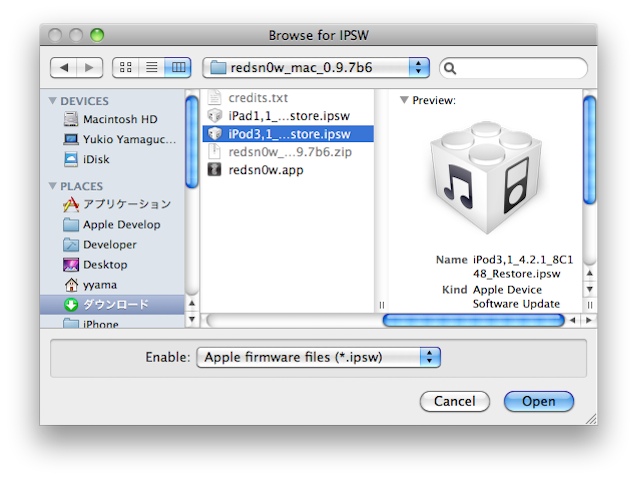Collapse the Preview disclosure triangle
Screen dimensions: 637x480
pos(404,99)
